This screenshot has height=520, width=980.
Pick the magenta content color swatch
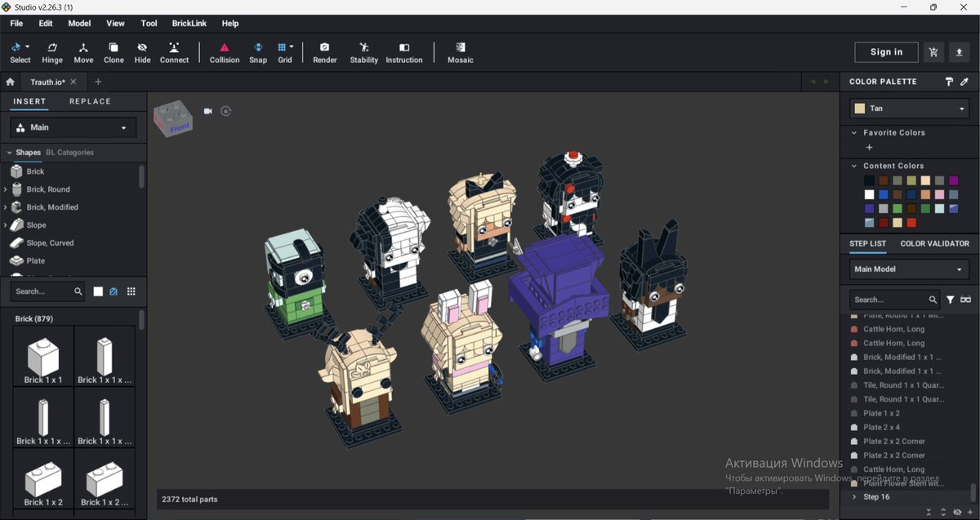tap(953, 180)
